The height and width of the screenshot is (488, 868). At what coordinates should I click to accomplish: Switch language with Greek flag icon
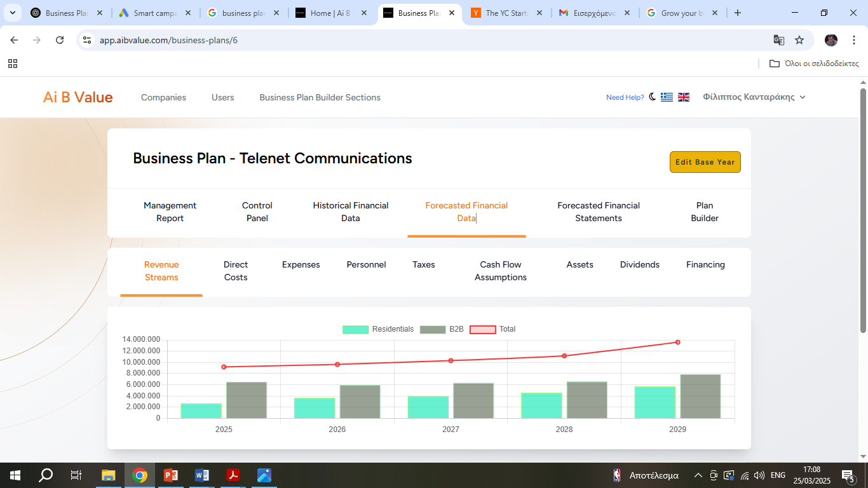(667, 97)
